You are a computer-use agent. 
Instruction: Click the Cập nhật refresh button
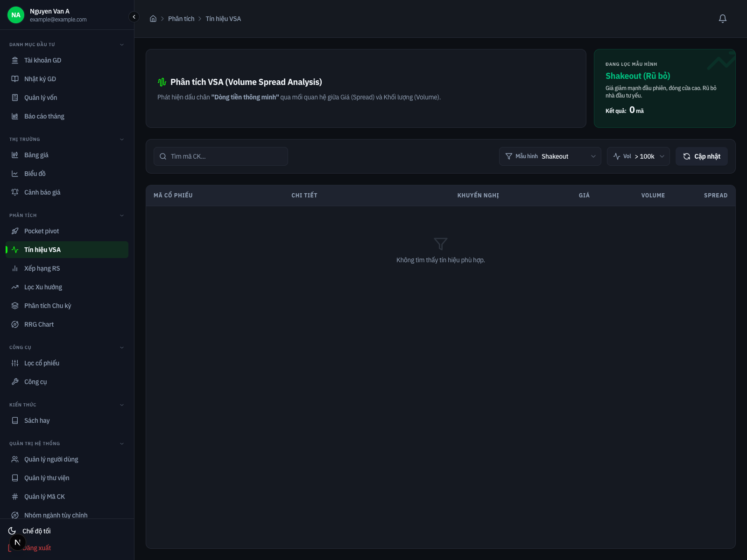point(701,156)
